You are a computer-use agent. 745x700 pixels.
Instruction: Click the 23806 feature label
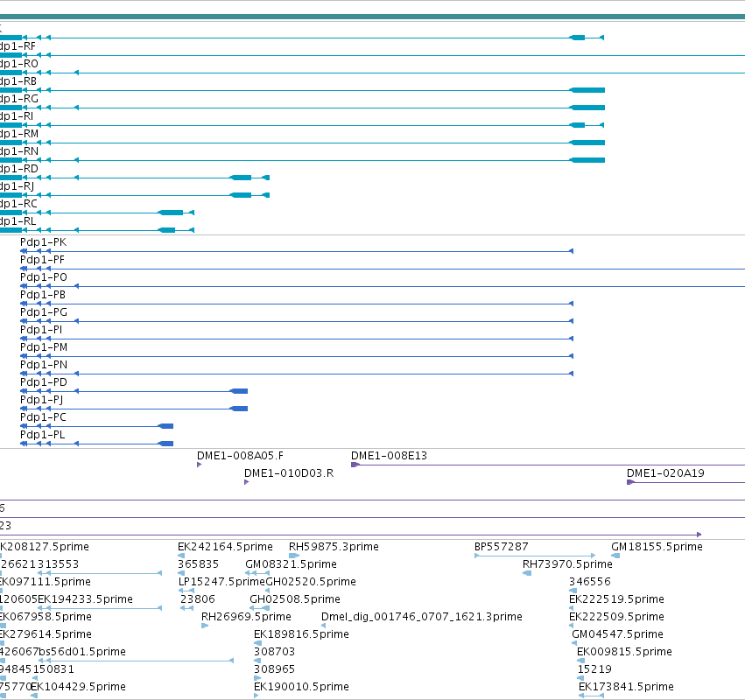198,599
